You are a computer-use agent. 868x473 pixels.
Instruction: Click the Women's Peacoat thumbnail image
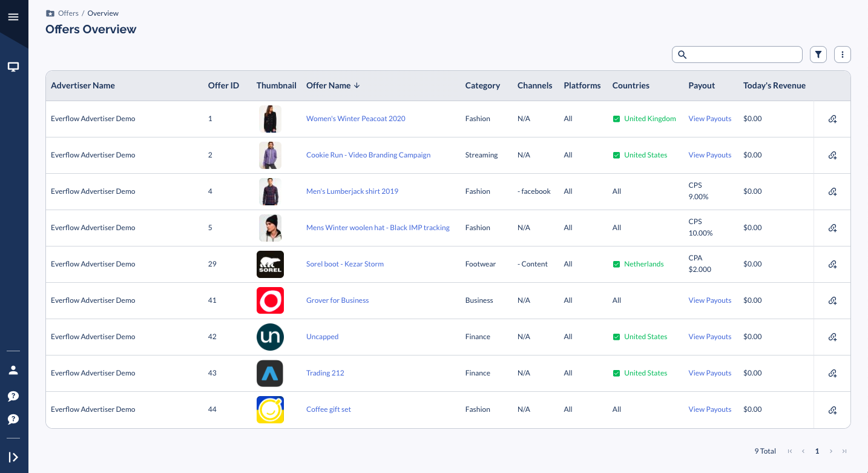(x=270, y=119)
